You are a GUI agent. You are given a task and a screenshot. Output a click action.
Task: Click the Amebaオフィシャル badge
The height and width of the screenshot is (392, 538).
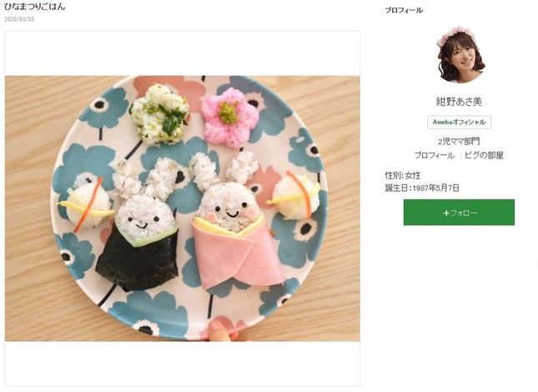459,122
